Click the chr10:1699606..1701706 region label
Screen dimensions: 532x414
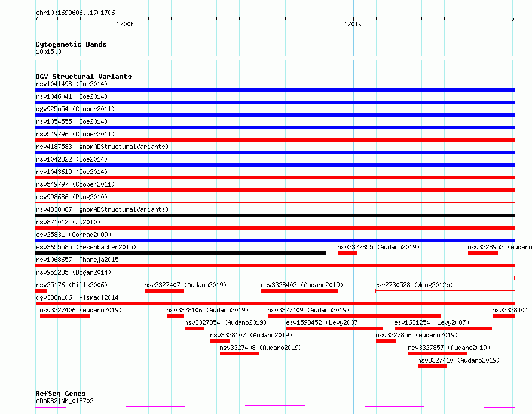coord(75,13)
